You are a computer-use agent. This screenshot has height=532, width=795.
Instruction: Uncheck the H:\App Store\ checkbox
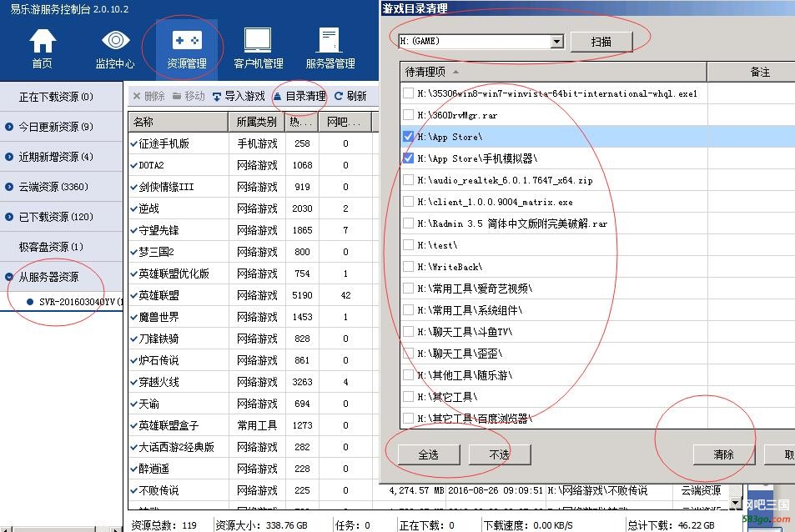pos(408,137)
